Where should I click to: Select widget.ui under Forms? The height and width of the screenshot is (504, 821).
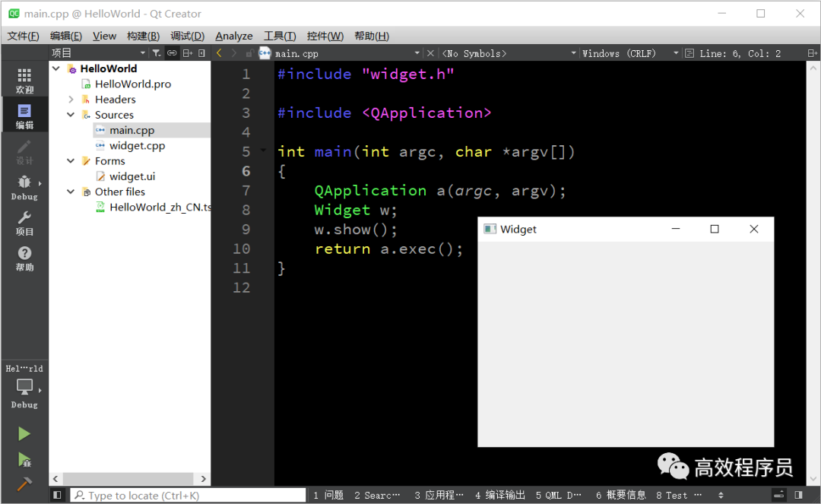(x=132, y=176)
